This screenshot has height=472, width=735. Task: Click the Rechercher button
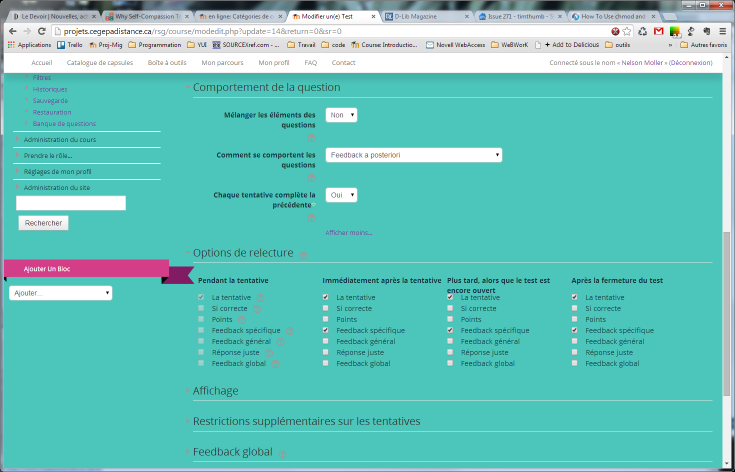(x=43, y=223)
